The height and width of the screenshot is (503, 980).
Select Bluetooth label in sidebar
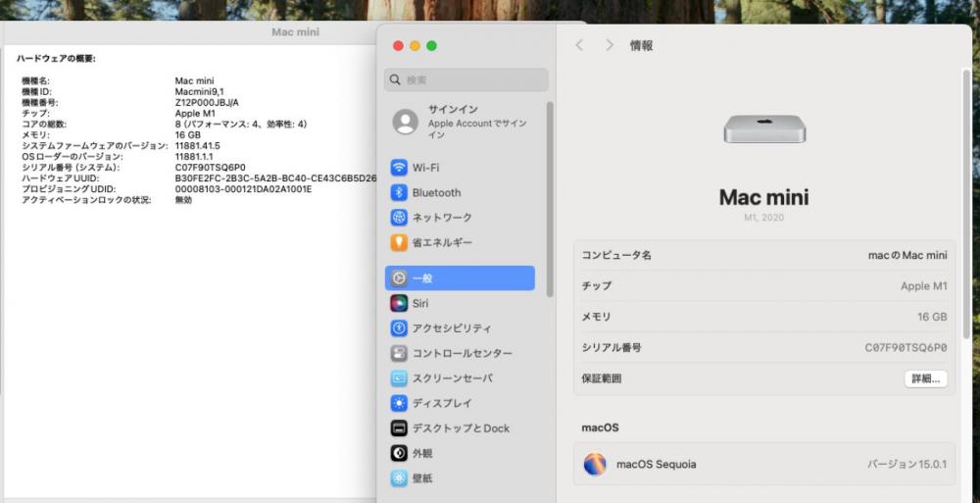[436, 193]
